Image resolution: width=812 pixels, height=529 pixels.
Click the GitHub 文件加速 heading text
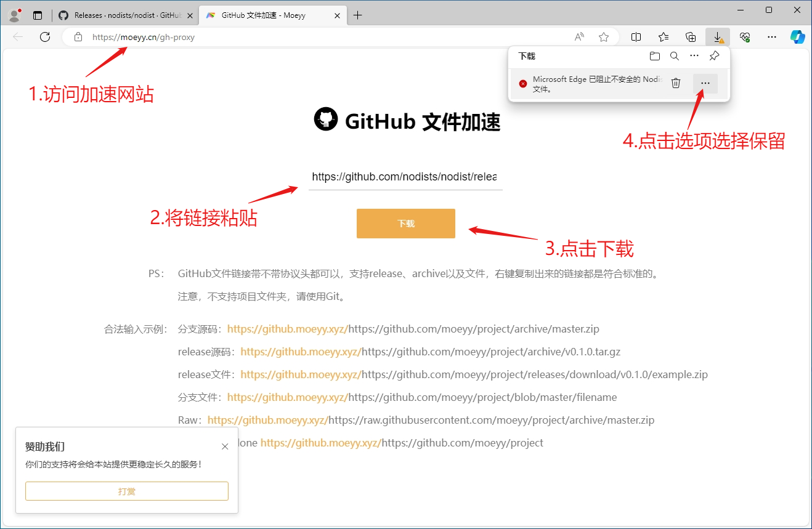click(x=423, y=122)
